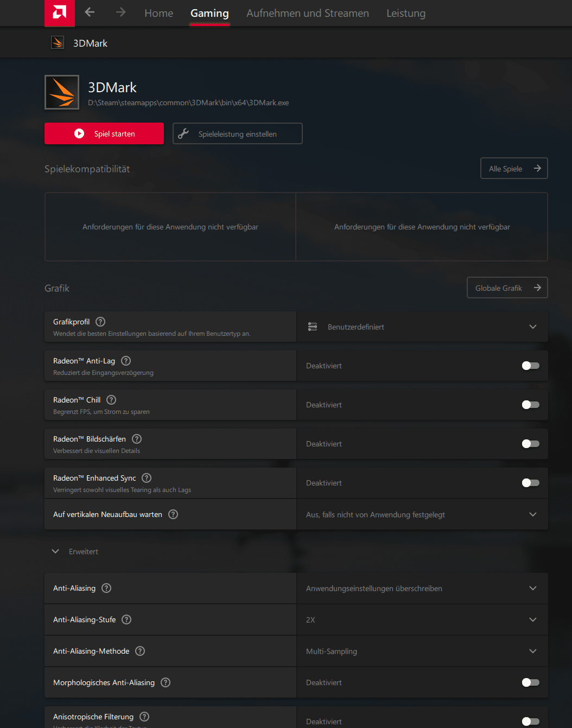Viewport: 572px width, 728px height.
Task: Open help for Anisotropische Filterung
Action: 144,717
